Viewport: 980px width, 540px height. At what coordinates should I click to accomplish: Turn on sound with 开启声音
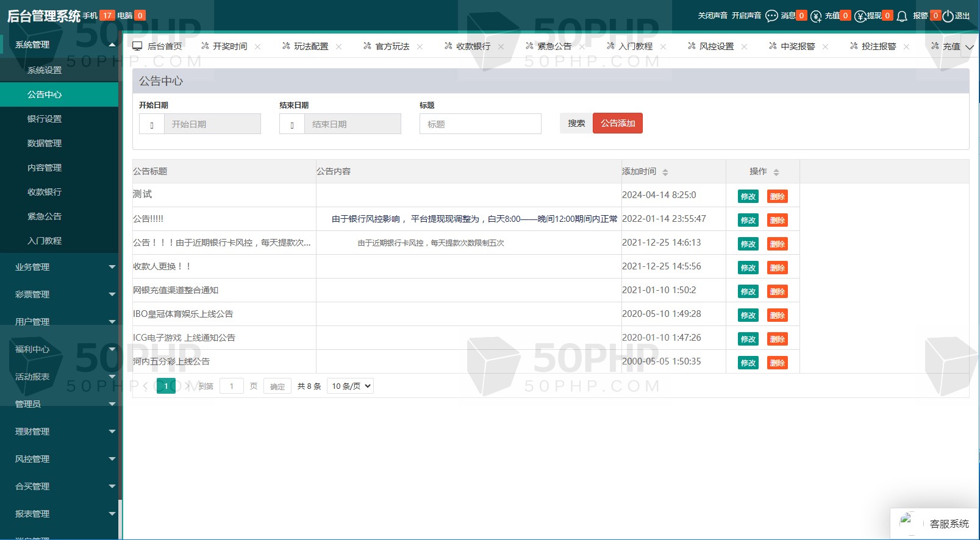coord(746,16)
